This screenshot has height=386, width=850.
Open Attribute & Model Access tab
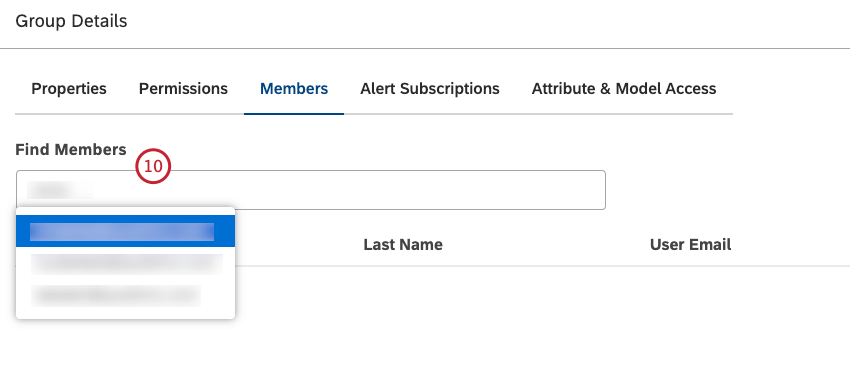click(624, 88)
